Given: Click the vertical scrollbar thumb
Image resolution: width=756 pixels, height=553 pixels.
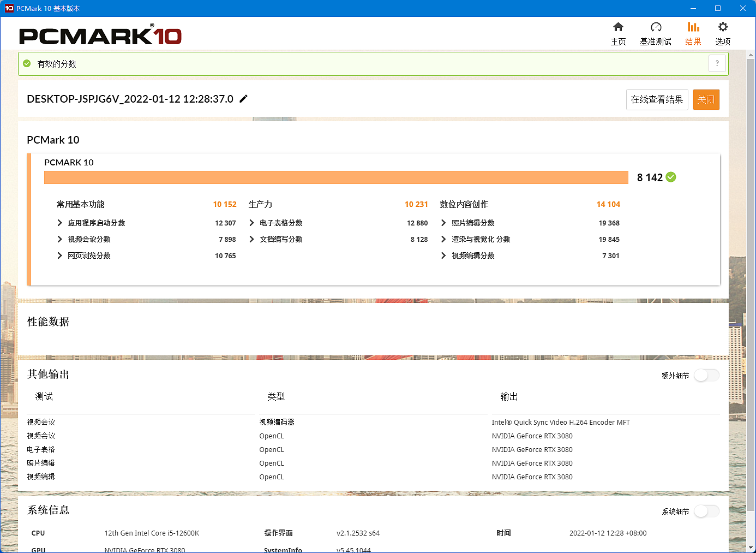Looking at the screenshot, I should click(751, 284).
